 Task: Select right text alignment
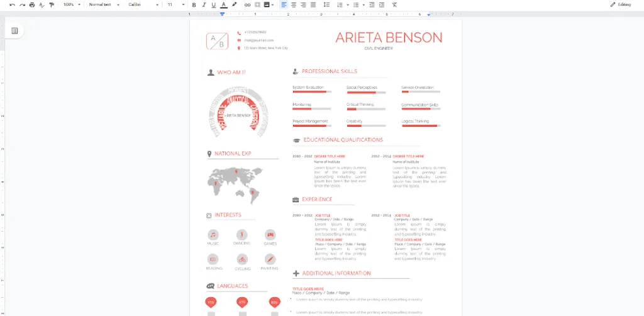(x=304, y=4)
